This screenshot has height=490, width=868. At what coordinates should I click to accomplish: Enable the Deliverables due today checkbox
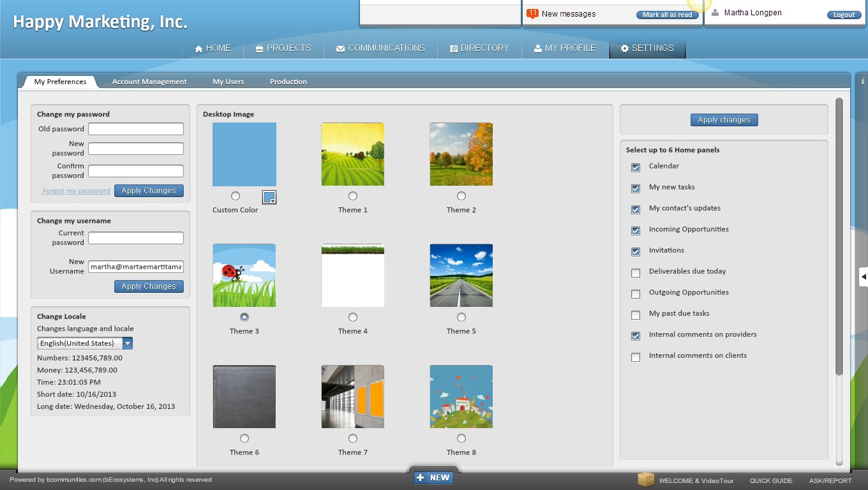[x=636, y=273]
